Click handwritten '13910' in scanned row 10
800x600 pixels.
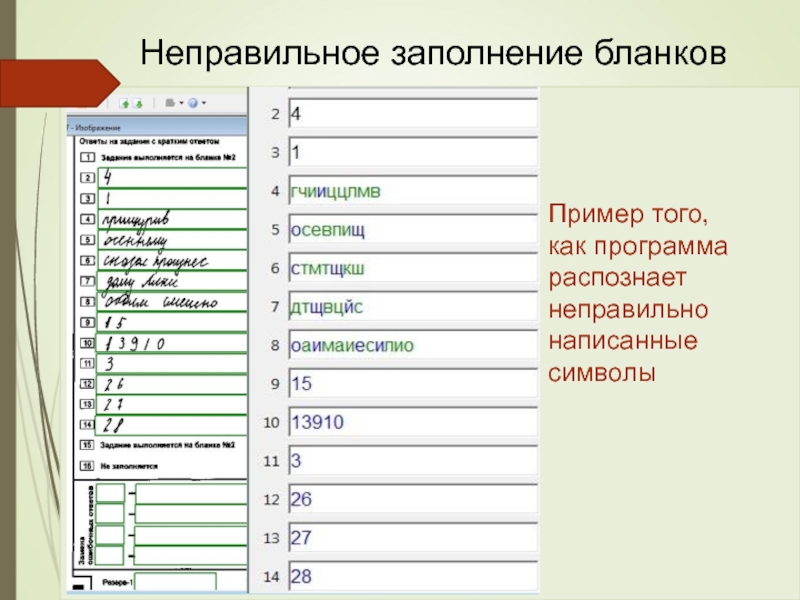[135, 343]
